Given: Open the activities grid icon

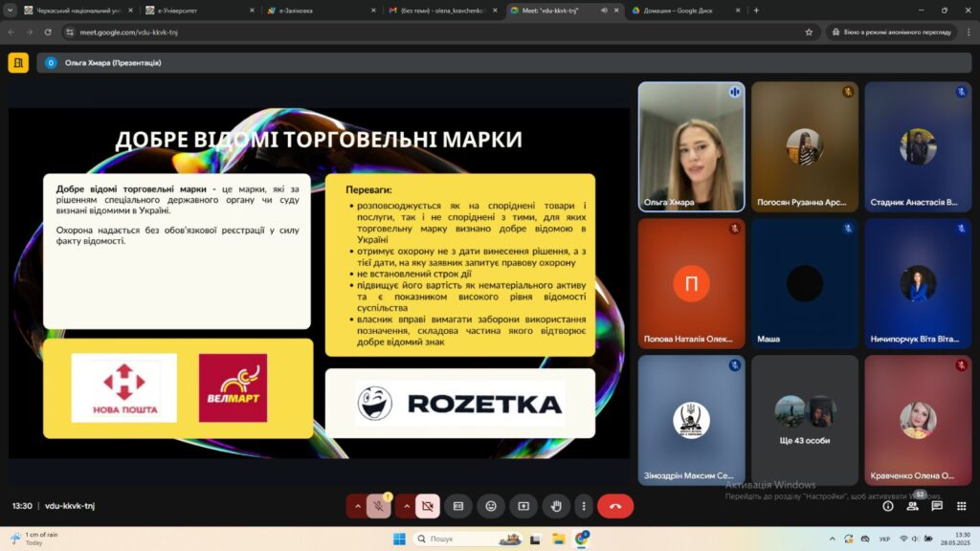Looking at the screenshot, I should (x=961, y=506).
